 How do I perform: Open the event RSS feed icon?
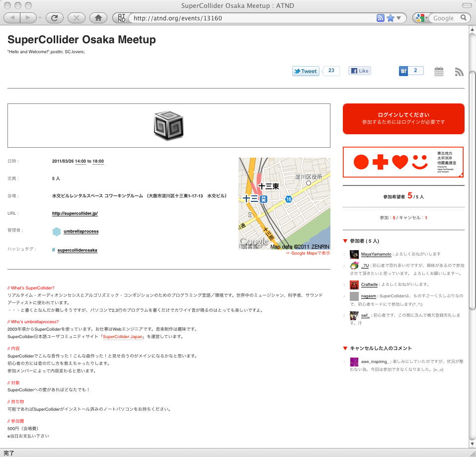(x=459, y=72)
